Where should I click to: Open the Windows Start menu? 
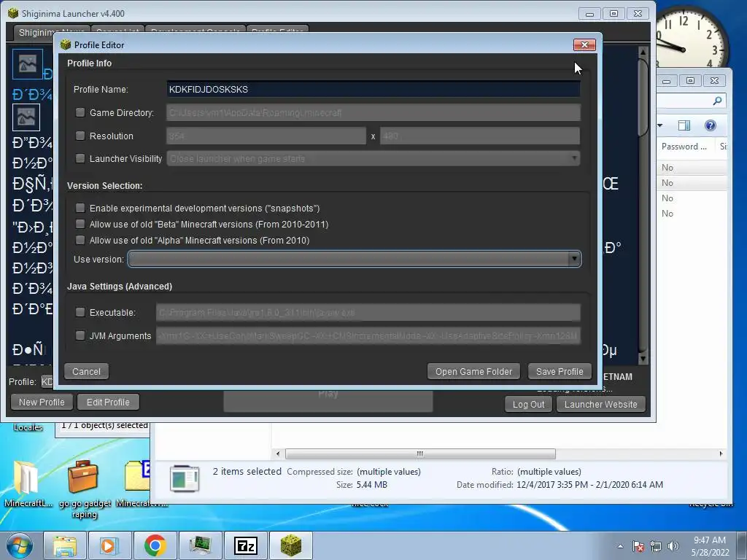(x=20, y=546)
